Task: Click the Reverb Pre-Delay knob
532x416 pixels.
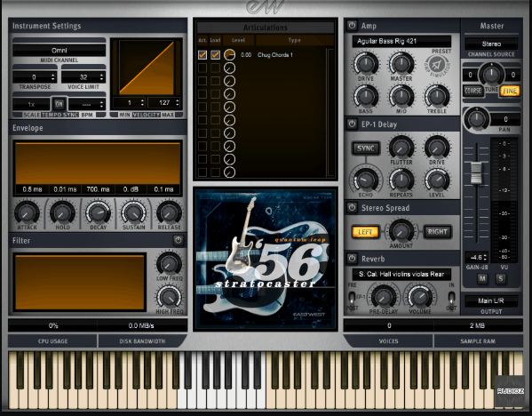Action: coord(384,297)
